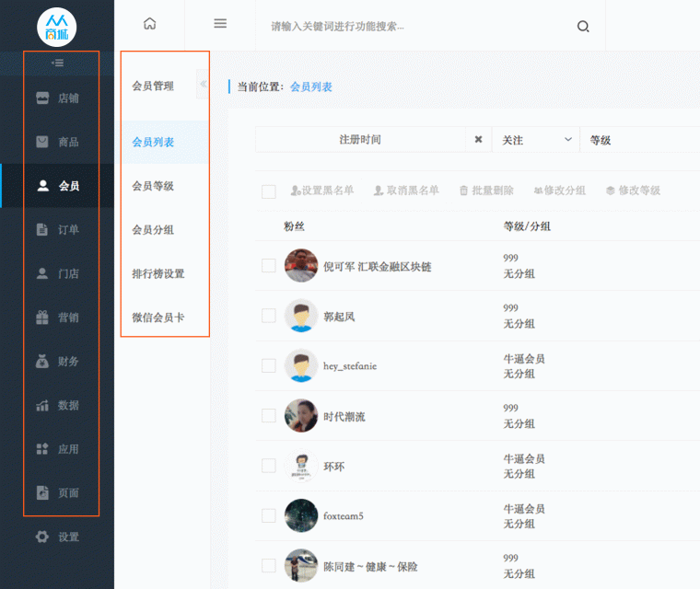
Task: Open the 门店 outlets section
Action: click(x=57, y=273)
